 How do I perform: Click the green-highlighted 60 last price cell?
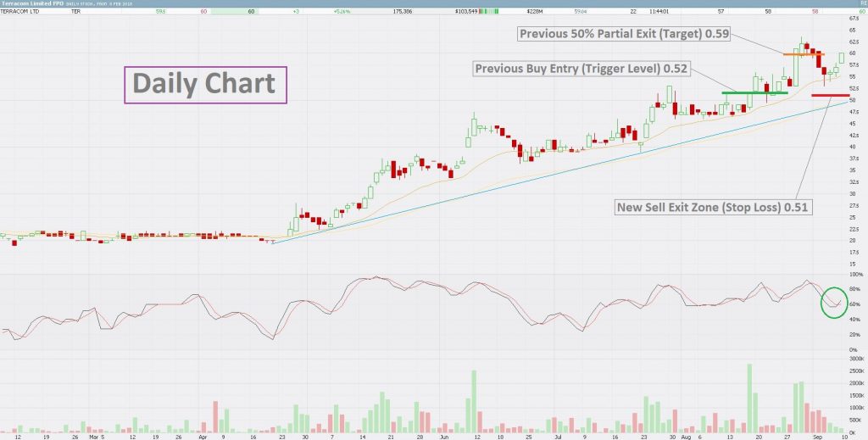tap(235, 11)
